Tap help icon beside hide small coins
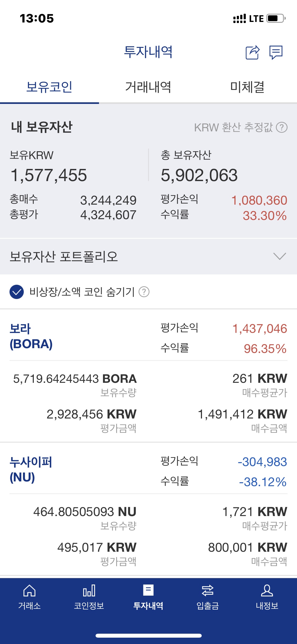Image resolution: width=297 pixels, height=644 pixels. click(144, 292)
